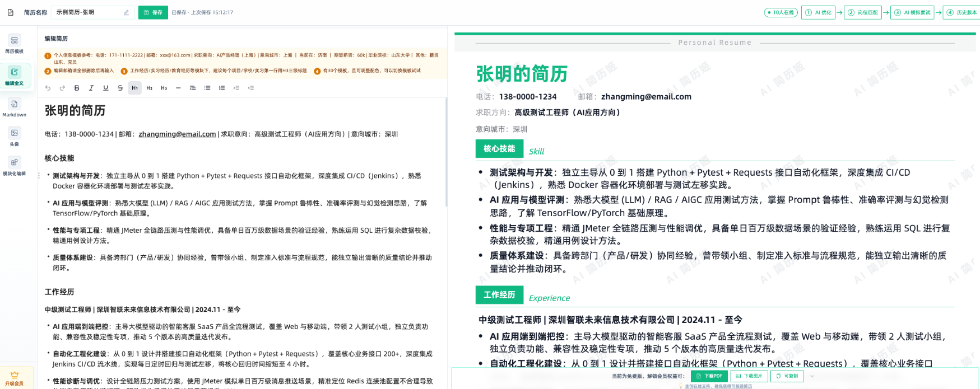Click the 核心技能 heading in editor
980x389 pixels.
click(x=59, y=158)
